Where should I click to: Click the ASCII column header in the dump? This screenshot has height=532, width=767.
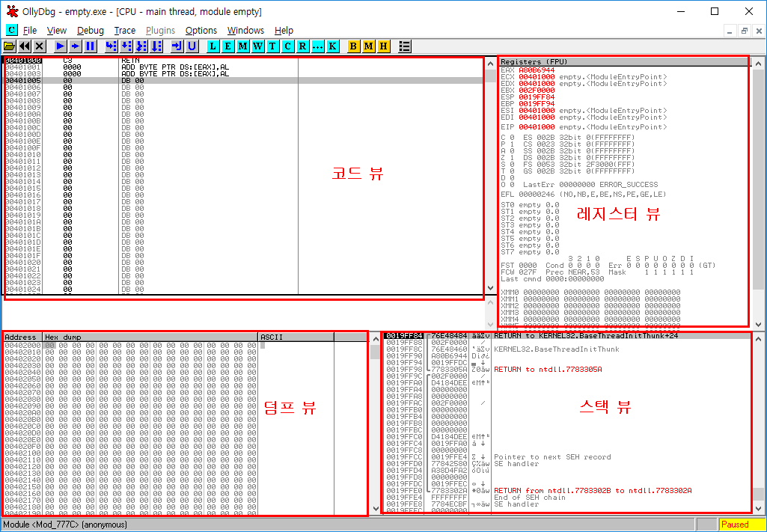(x=296, y=337)
